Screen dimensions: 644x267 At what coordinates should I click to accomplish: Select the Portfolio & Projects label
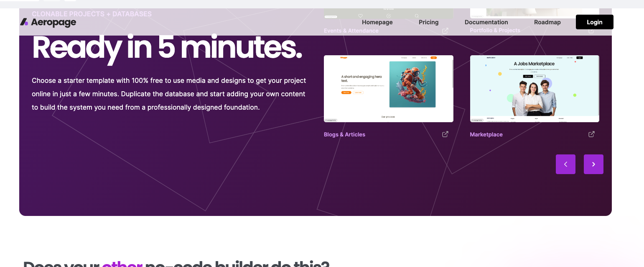point(495,31)
